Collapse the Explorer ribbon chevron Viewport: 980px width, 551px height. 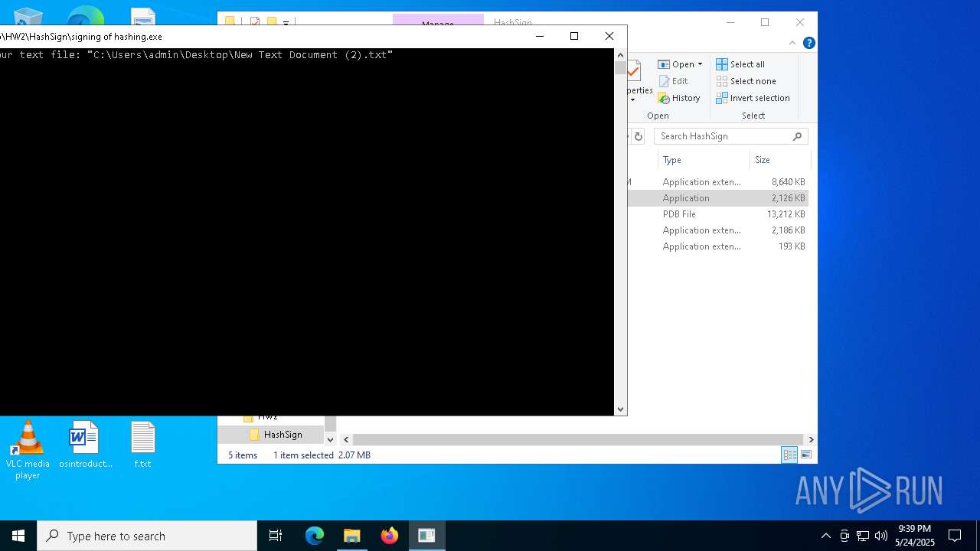pyautogui.click(x=792, y=43)
